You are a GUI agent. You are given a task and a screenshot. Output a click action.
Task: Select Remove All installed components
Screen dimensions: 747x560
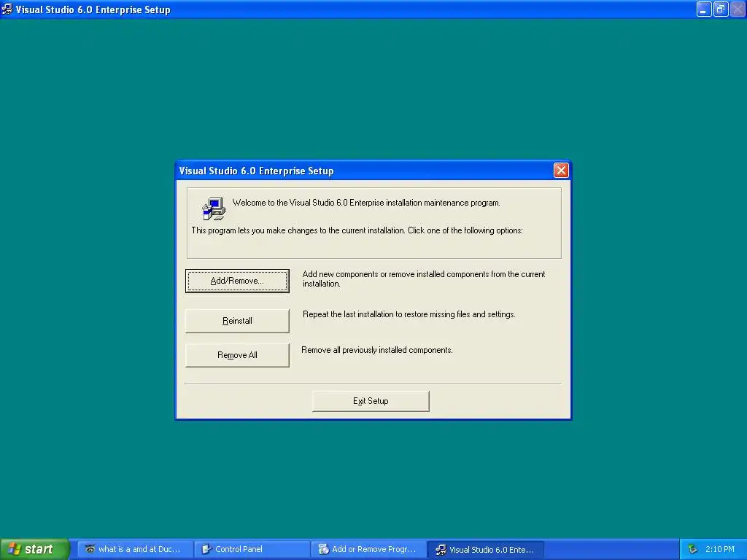(237, 355)
